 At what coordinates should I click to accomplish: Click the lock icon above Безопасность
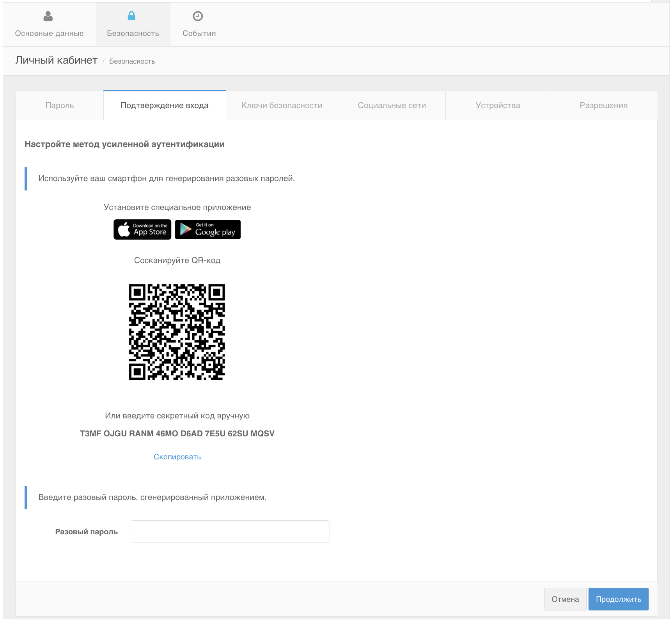pyautogui.click(x=132, y=16)
